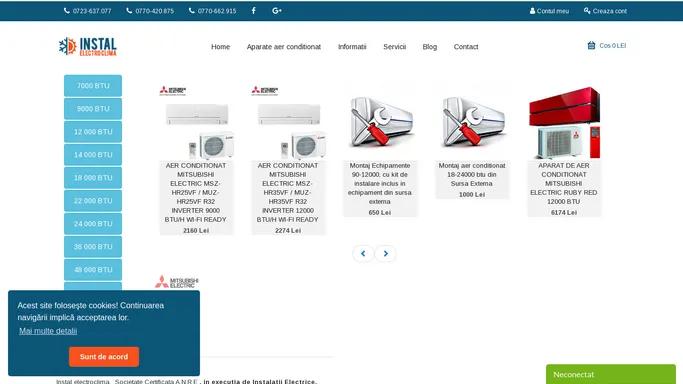Filter by 48 000 BTU
The image size is (683, 384).
pos(93,270)
